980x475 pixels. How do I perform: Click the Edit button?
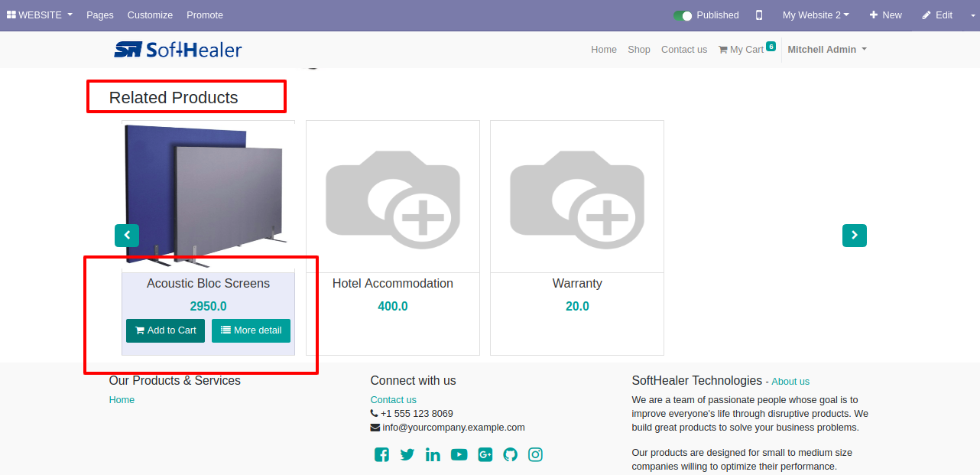(937, 15)
